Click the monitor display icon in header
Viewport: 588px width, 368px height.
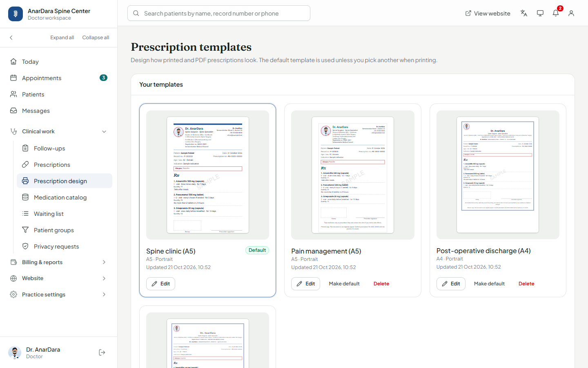click(540, 13)
